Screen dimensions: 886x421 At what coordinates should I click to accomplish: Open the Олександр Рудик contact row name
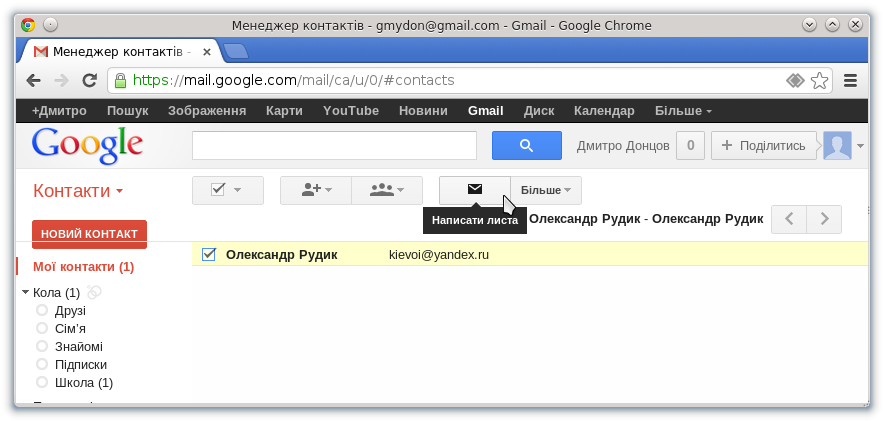(281, 255)
